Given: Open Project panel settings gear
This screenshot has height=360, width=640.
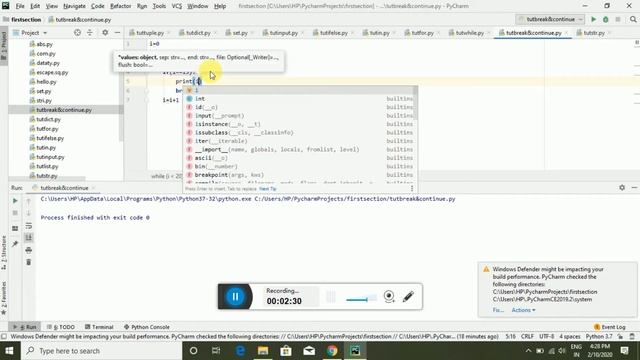Looking at the screenshot, I should 105,33.
